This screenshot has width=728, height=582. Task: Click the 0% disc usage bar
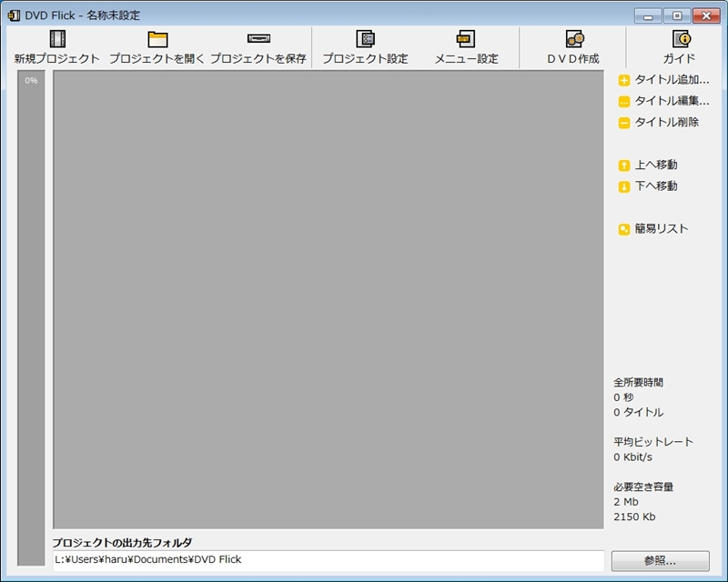(31, 318)
